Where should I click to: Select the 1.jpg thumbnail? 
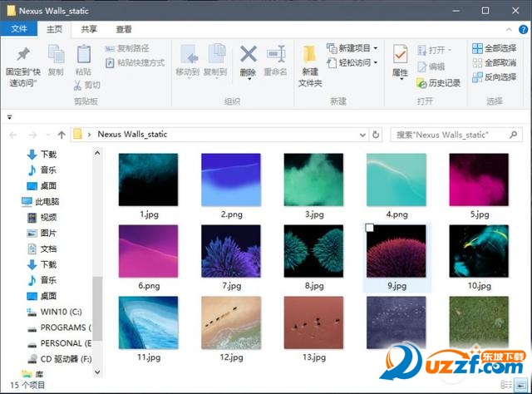point(148,180)
